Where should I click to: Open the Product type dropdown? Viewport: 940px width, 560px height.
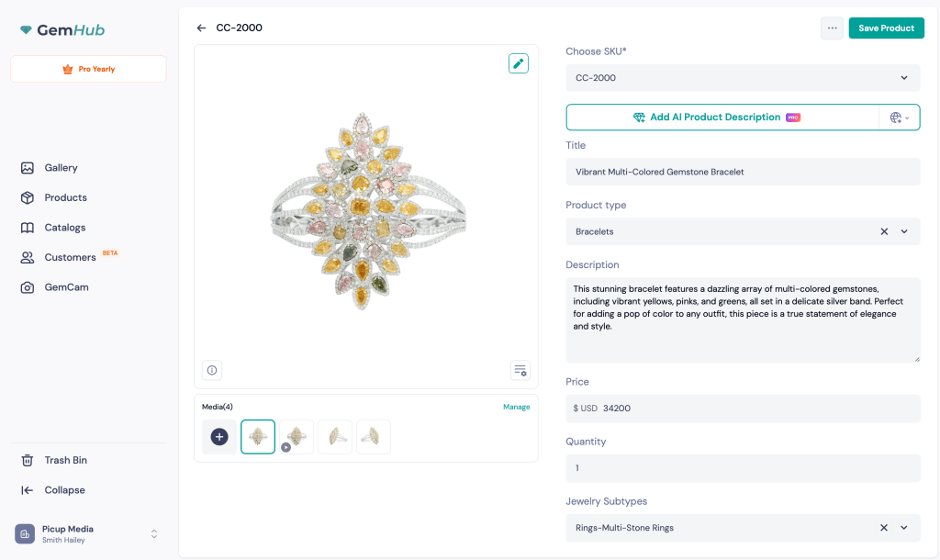pos(904,231)
